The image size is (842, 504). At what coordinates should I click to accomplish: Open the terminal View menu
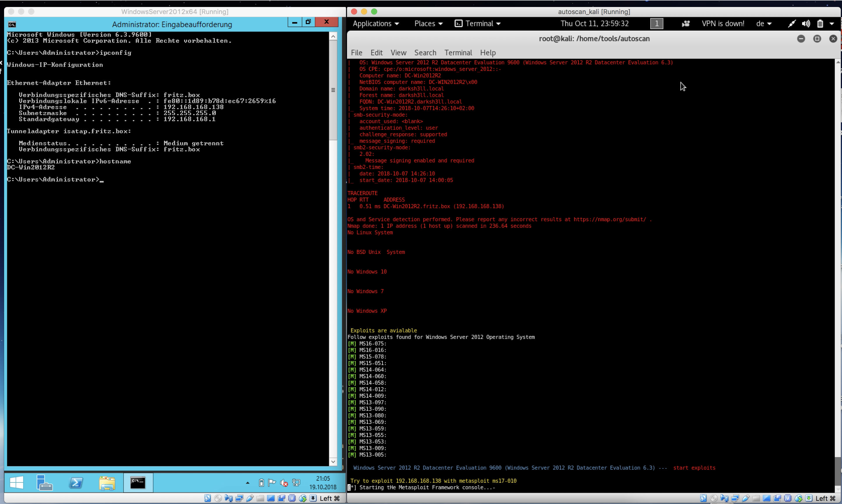click(398, 53)
